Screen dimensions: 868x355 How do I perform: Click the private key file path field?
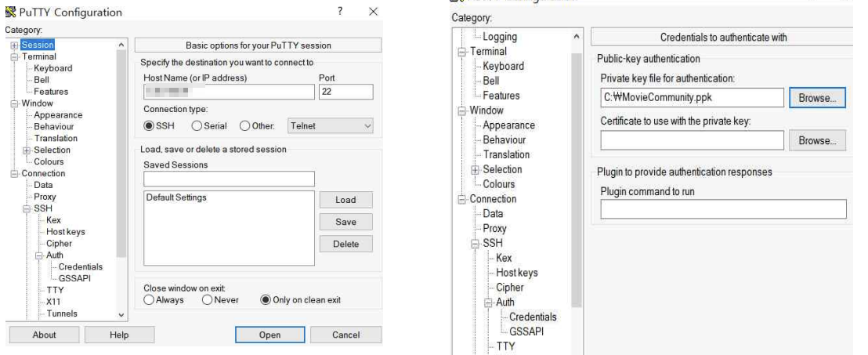click(692, 98)
